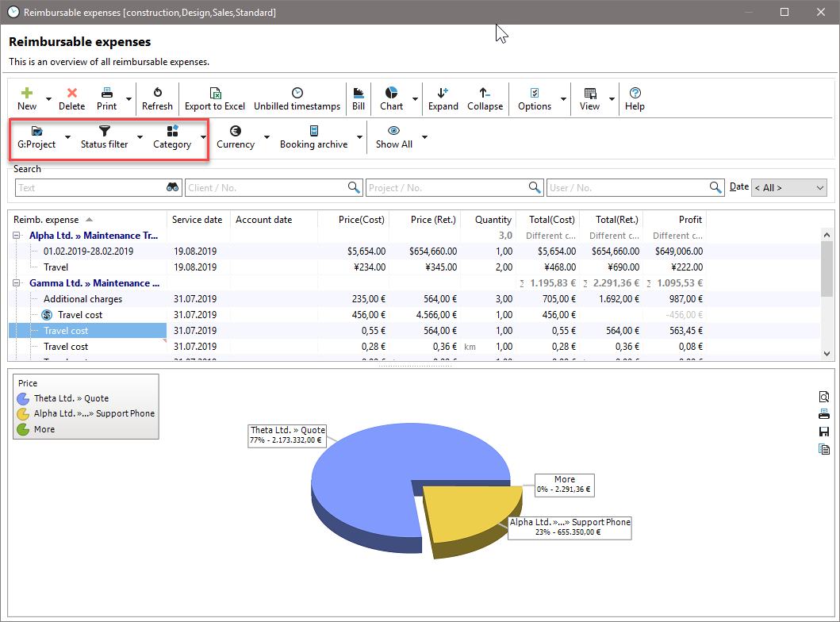Click the Refresh icon
Viewport: 840px width, 622px height.
click(157, 93)
